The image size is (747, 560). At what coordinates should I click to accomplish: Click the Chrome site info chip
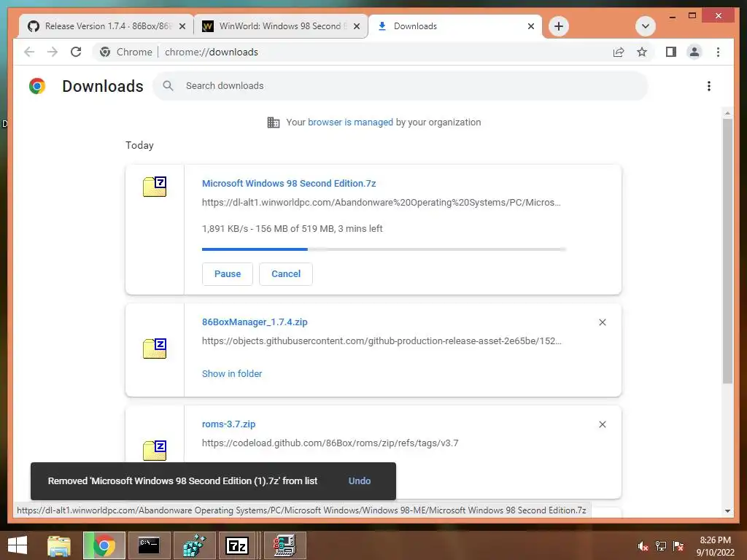[x=126, y=52]
